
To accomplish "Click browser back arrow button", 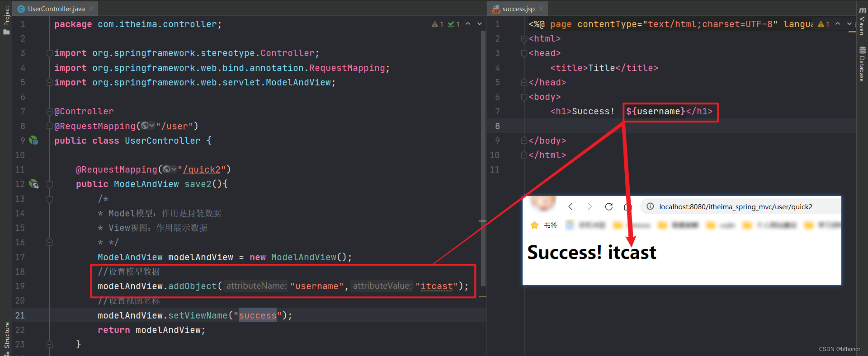I will (x=571, y=206).
